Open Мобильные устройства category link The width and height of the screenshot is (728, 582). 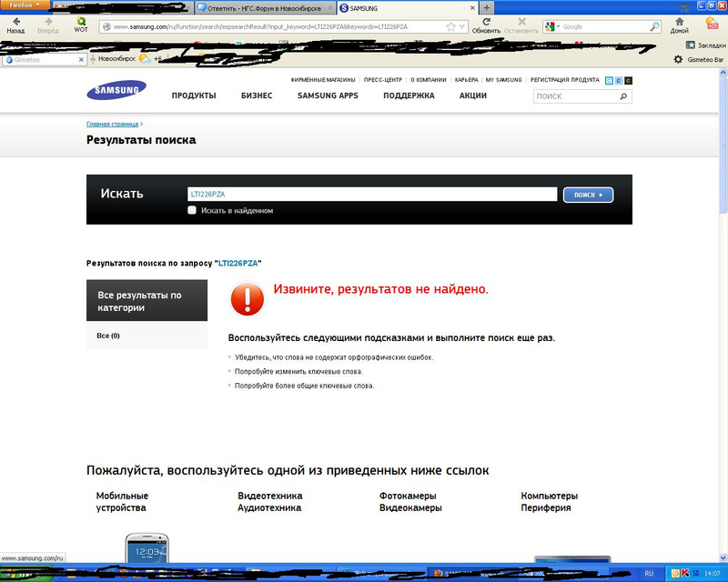point(122,502)
